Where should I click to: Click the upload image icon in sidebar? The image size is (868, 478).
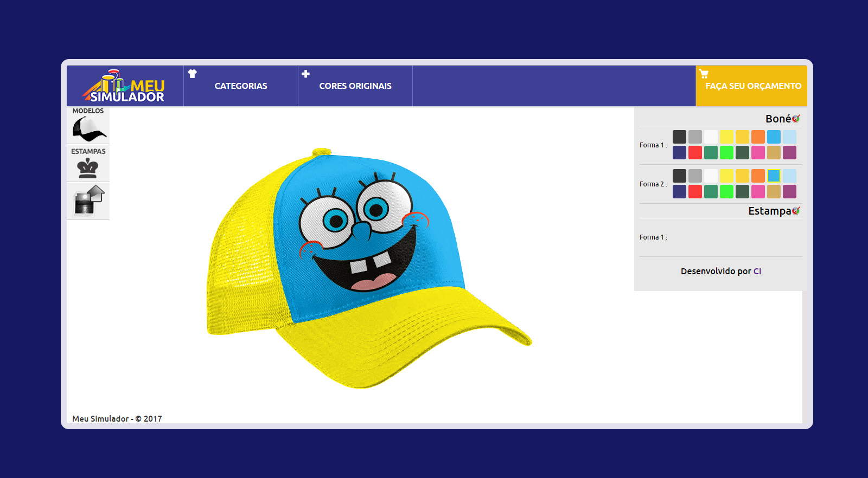coord(89,200)
